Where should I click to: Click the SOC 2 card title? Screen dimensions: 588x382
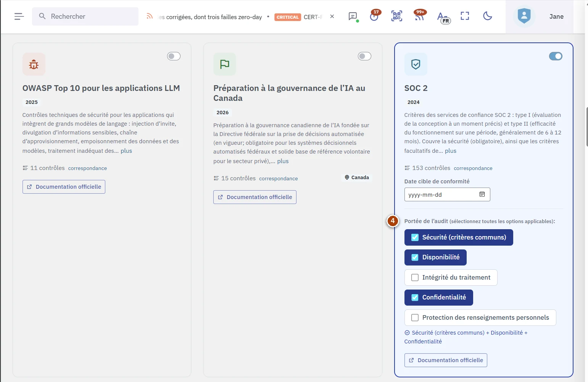[x=416, y=88]
